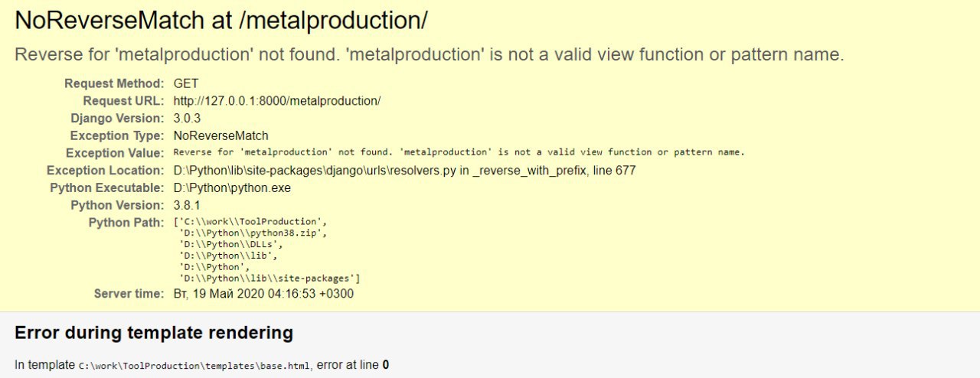Click the Python Version 3.8.1 value
The image size is (980, 378).
click(x=188, y=206)
